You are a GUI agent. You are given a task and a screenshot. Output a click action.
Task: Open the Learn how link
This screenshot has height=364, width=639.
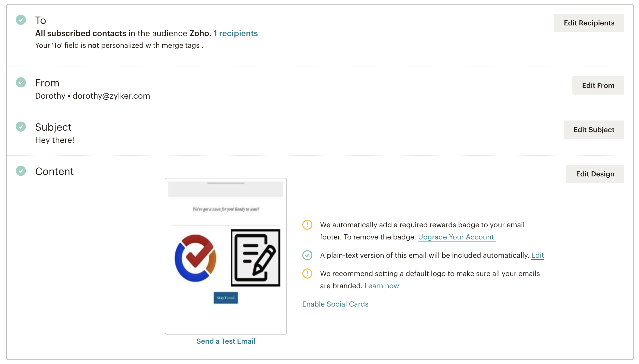382,286
